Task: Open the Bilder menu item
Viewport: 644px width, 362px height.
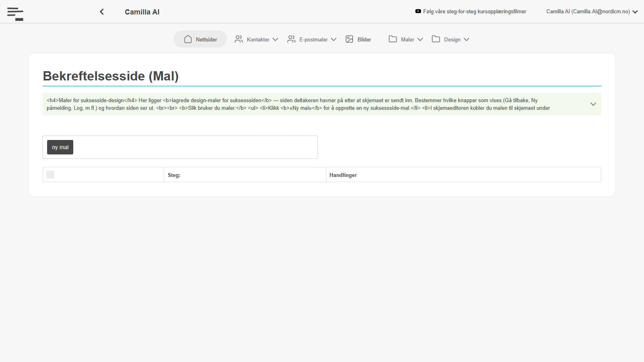Action: coord(358,39)
